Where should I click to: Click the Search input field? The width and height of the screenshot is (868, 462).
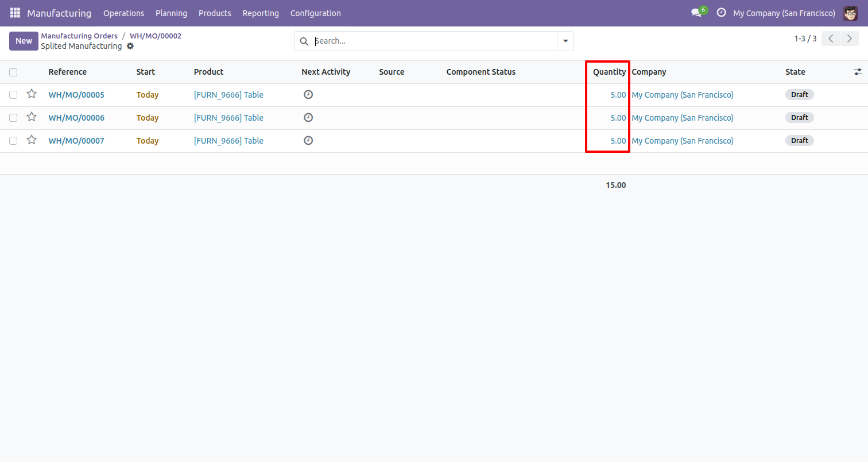(433, 41)
